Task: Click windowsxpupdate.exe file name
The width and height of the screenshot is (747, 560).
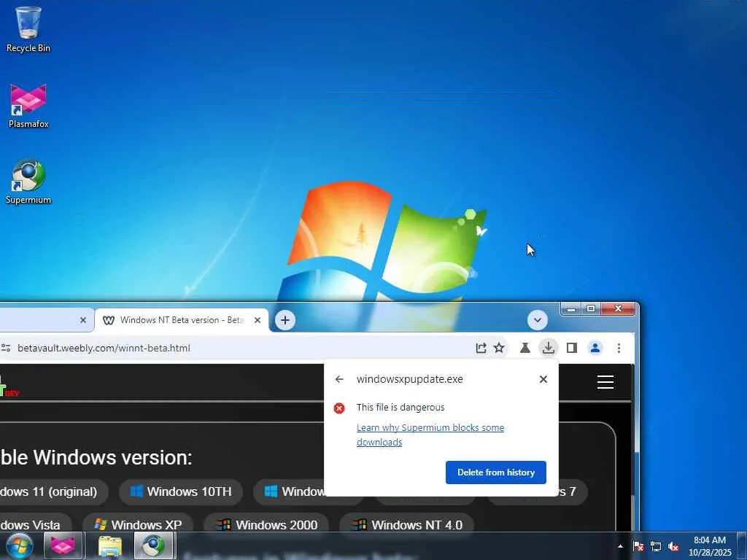Action: tap(410, 379)
